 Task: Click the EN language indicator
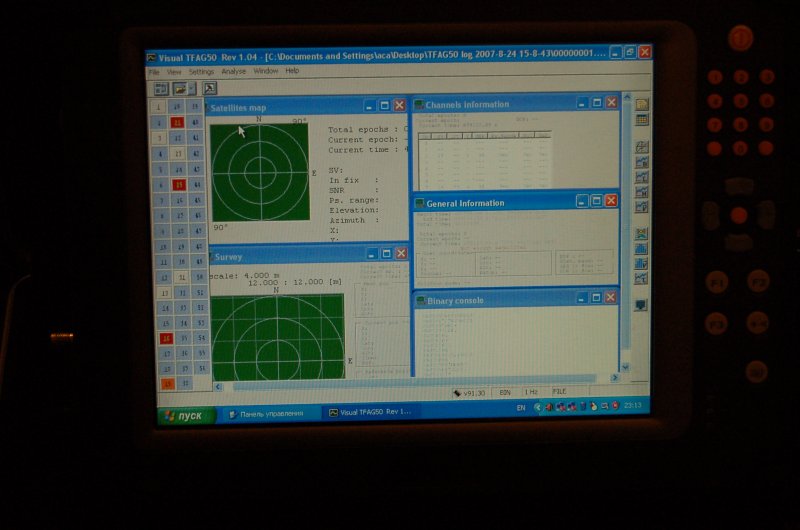coord(520,408)
